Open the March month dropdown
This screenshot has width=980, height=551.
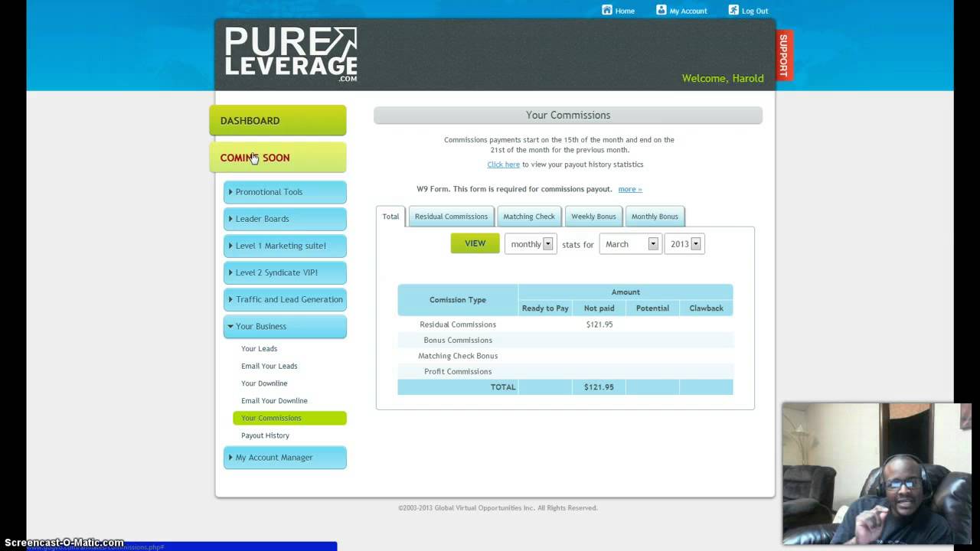[631, 244]
